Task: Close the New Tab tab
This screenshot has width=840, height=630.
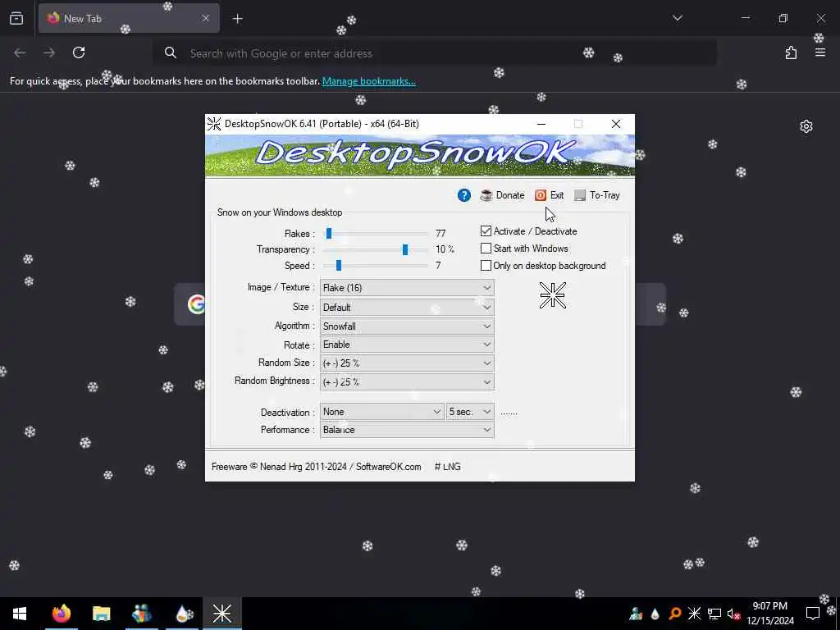Action: 206,18
